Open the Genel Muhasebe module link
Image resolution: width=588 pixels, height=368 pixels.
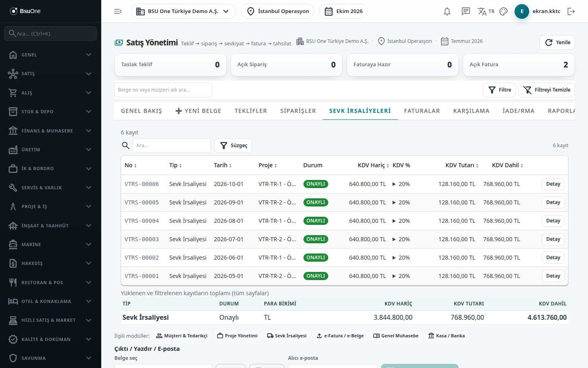coord(396,336)
